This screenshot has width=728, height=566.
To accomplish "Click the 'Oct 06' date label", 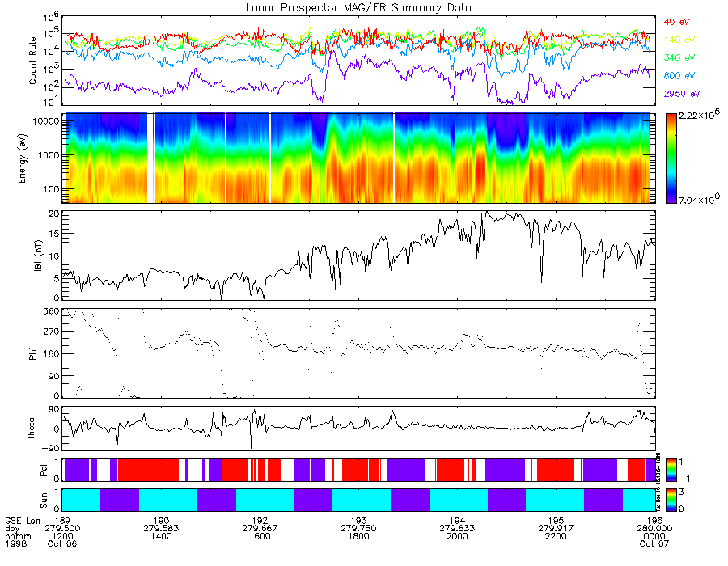I will pyautogui.click(x=62, y=543).
